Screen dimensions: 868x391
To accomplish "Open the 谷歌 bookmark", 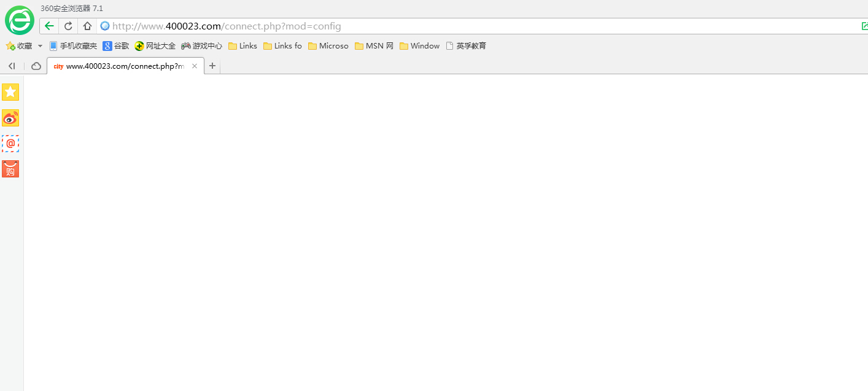I will pos(116,46).
